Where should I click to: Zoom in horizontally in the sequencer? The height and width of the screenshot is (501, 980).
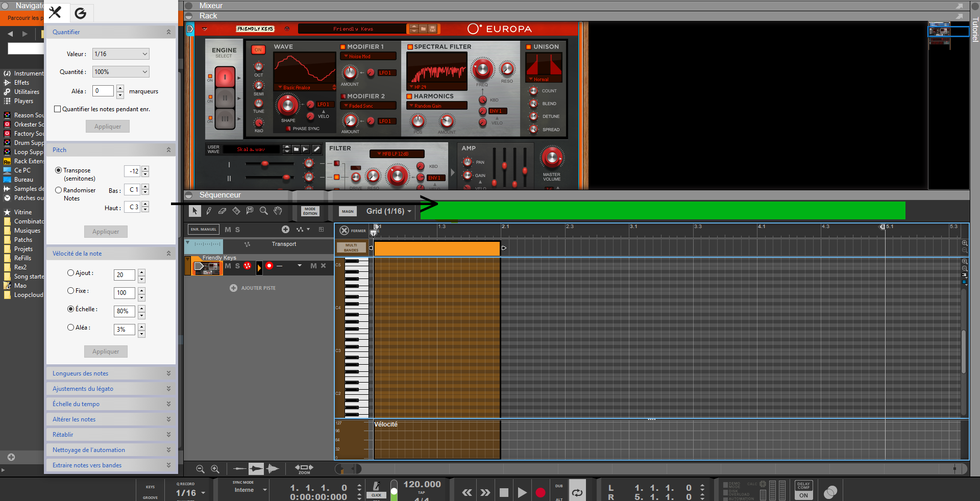coord(215,469)
